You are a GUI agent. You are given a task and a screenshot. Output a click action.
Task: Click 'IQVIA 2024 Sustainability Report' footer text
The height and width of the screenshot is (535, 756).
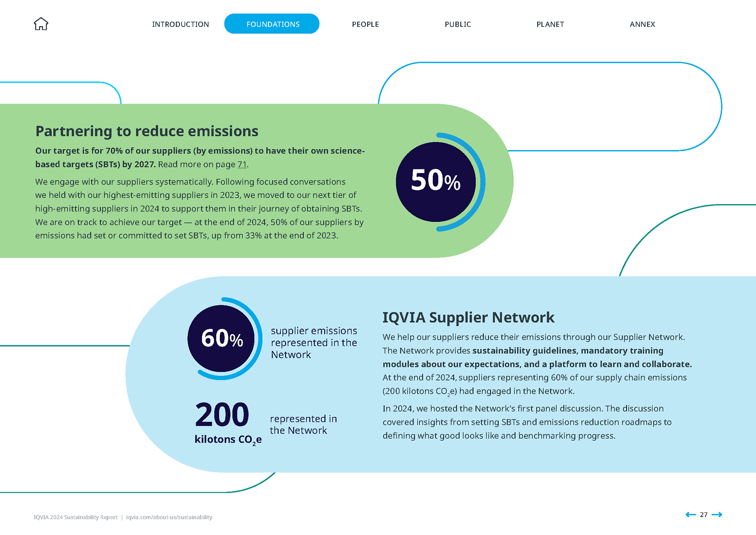click(76, 517)
